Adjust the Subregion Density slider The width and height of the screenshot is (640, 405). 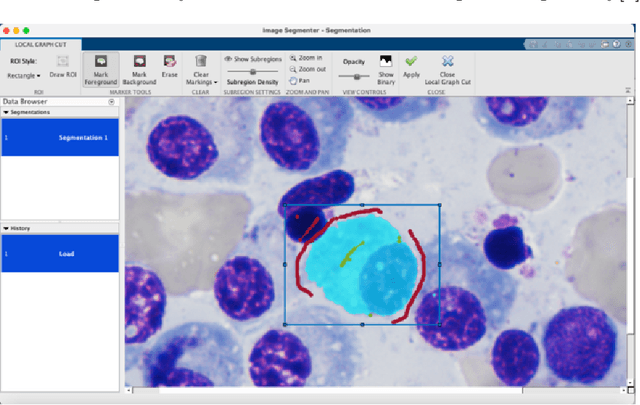click(x=253, y=72)
